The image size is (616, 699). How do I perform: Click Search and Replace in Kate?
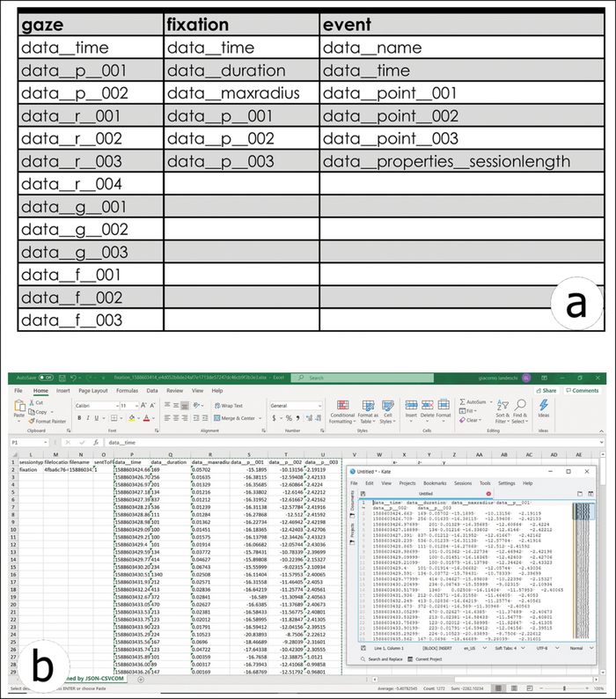pos(382,659)
